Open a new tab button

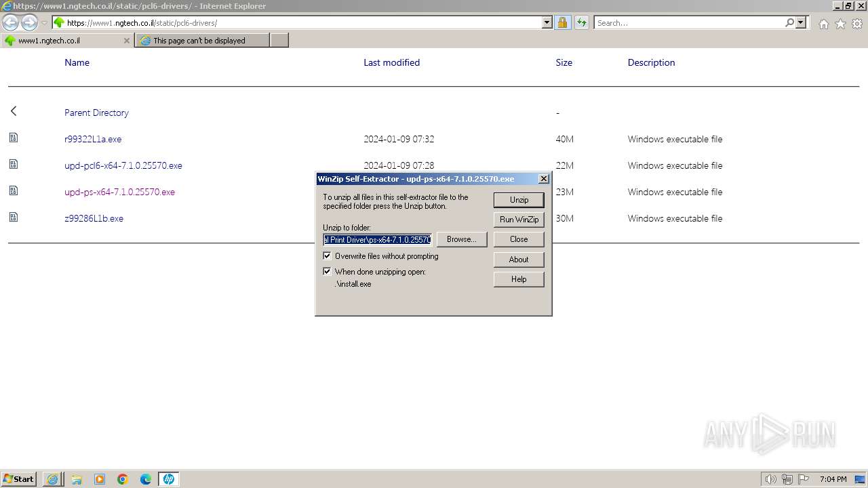279,41
